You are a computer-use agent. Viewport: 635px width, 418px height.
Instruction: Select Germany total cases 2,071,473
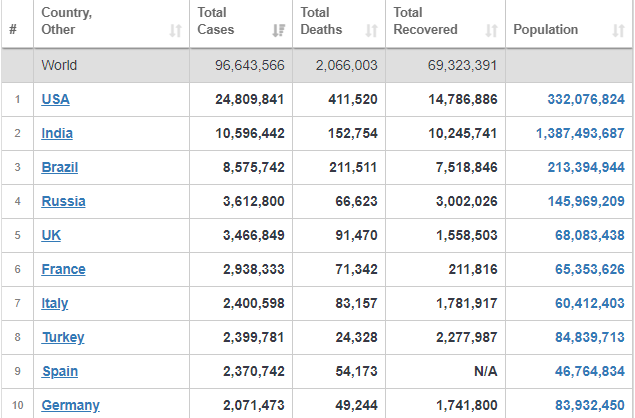(254, 405)
